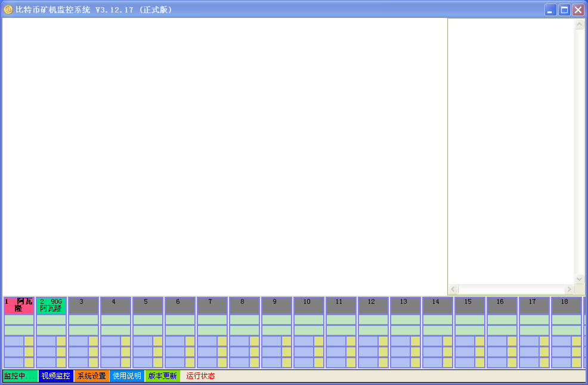Image resolution: width=588 pixels, height=385 pixels.
Task: Select the gray miner slot 10
Action: click(x=309, y=306)
